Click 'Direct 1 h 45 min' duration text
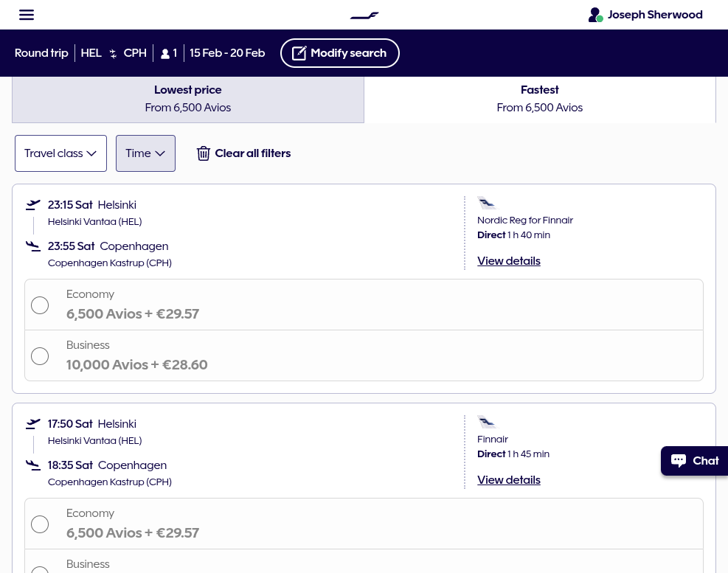The width and height of the screenshot is (728, 573). pyautogui.click(x=513, y=454)
